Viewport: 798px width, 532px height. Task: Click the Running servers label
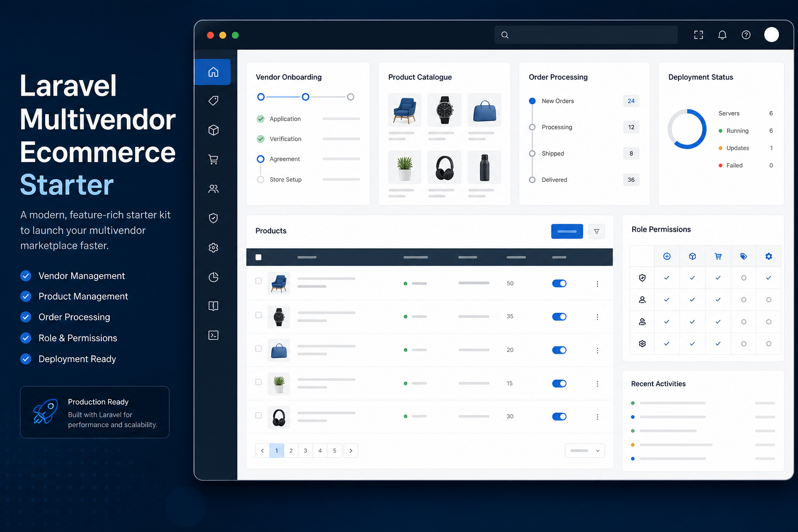(x=737, y=131)
